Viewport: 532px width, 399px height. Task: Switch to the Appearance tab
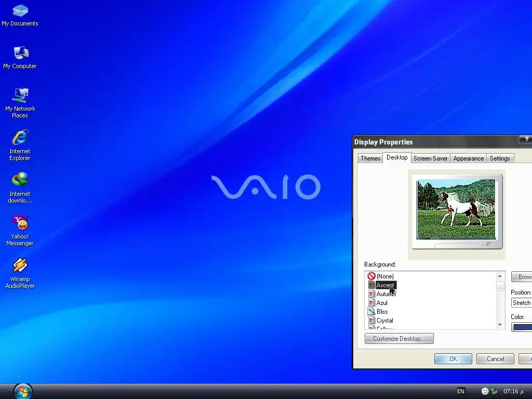(468, 158)
